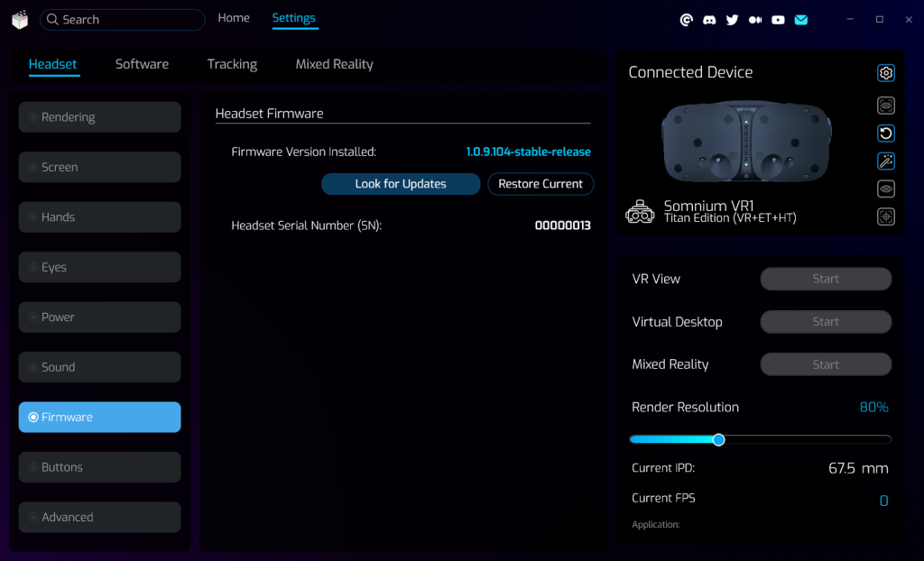924x561 pixels.
Task: Click firmware version 1.0.9.104-stable-release
Action: [528, 152]
